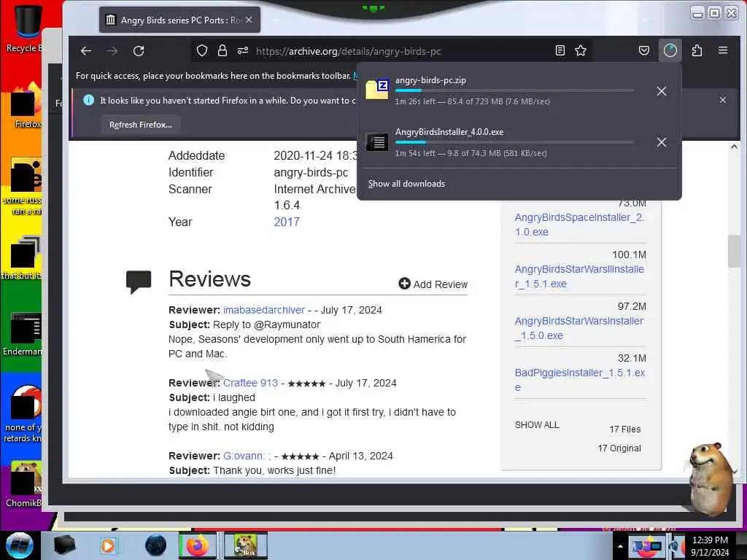Click Show all downloads
This screenshot has height=560, width=747.
tap(406, 184)
